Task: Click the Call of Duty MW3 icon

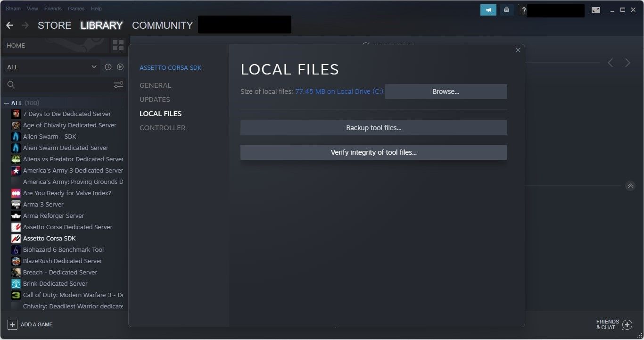Action: click(16, 295)
